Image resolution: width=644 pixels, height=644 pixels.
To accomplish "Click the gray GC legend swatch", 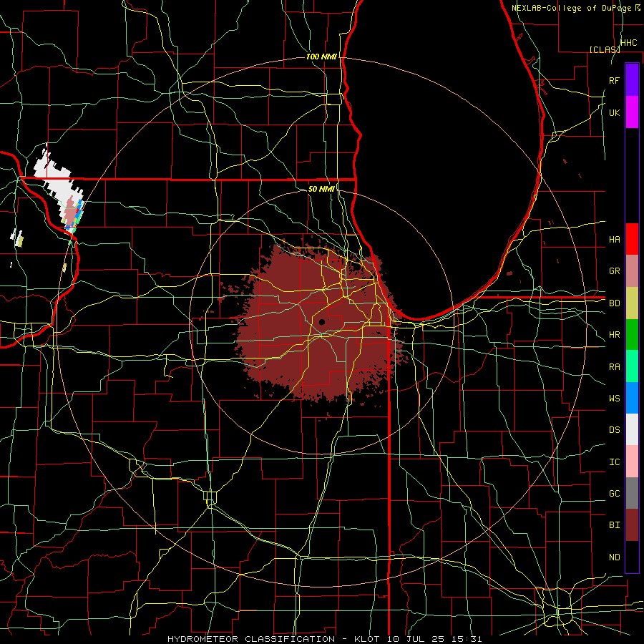I will click(632, 493).
